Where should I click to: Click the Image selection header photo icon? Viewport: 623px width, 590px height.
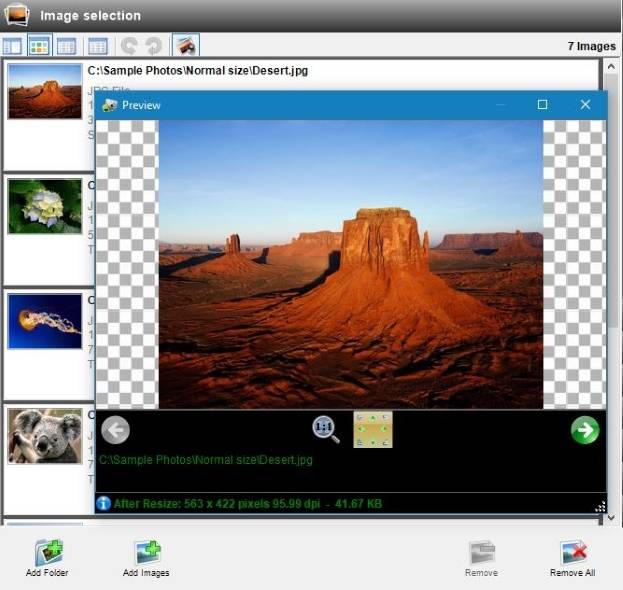pos(17,14)
